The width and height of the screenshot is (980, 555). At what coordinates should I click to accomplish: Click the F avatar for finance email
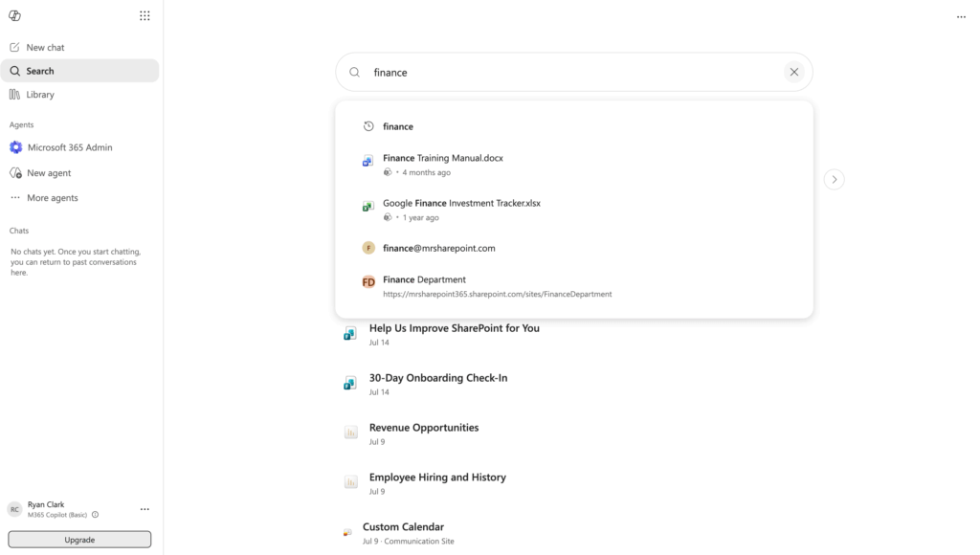[368, 248]
